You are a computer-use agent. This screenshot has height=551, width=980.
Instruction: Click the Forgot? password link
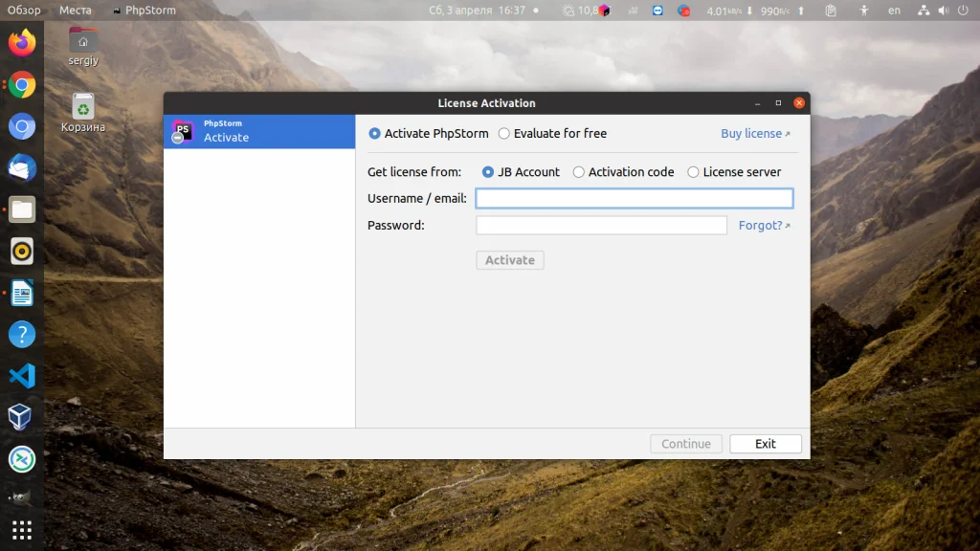(761, 225)
